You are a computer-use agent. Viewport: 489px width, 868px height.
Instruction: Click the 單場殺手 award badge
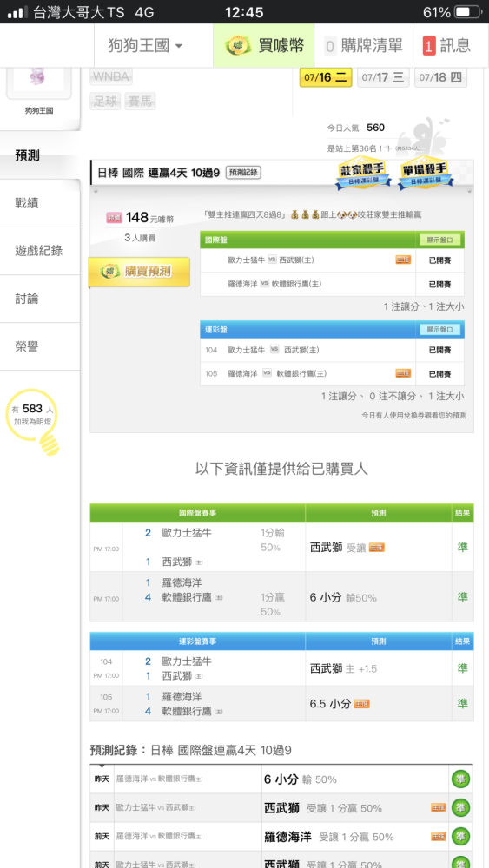point(426,175)
